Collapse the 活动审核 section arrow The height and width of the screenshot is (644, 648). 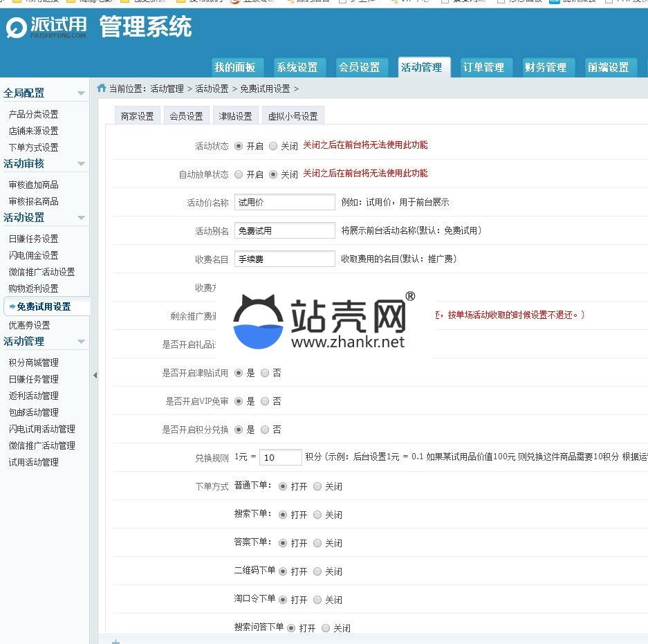tap(81, 164)
